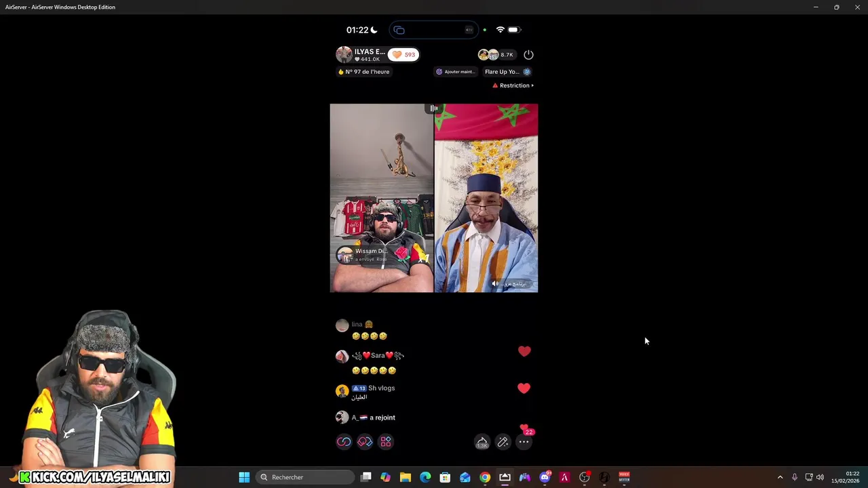
Task: Open the multi-guest battle icon
Action: click(365, 442)
